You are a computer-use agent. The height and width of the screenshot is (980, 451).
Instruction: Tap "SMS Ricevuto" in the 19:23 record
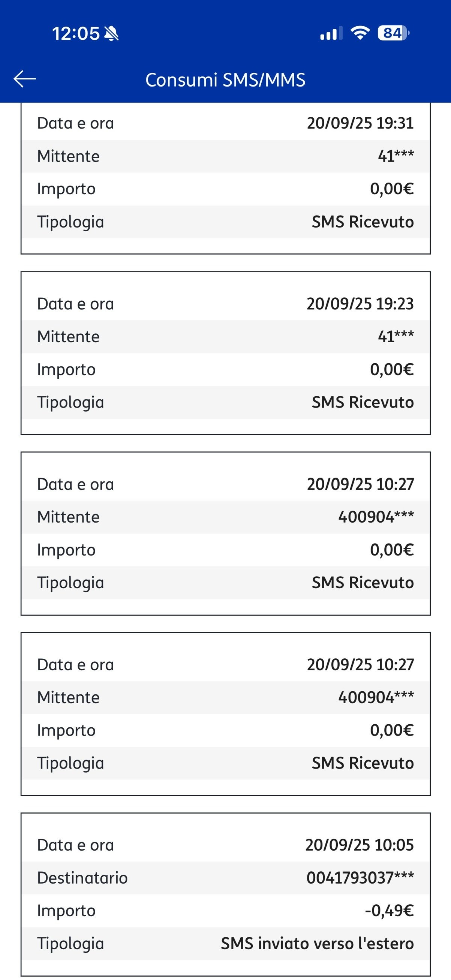363,402
